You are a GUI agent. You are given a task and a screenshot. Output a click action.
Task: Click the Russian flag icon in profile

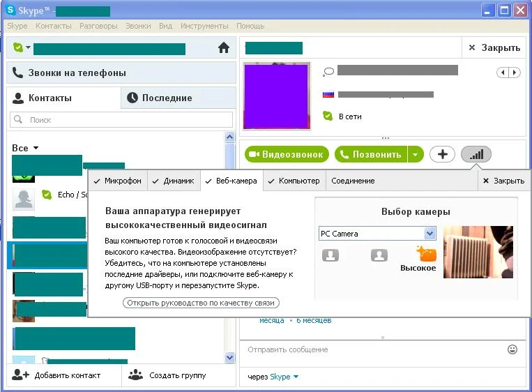pyautogui.click(x=328, y=94)
